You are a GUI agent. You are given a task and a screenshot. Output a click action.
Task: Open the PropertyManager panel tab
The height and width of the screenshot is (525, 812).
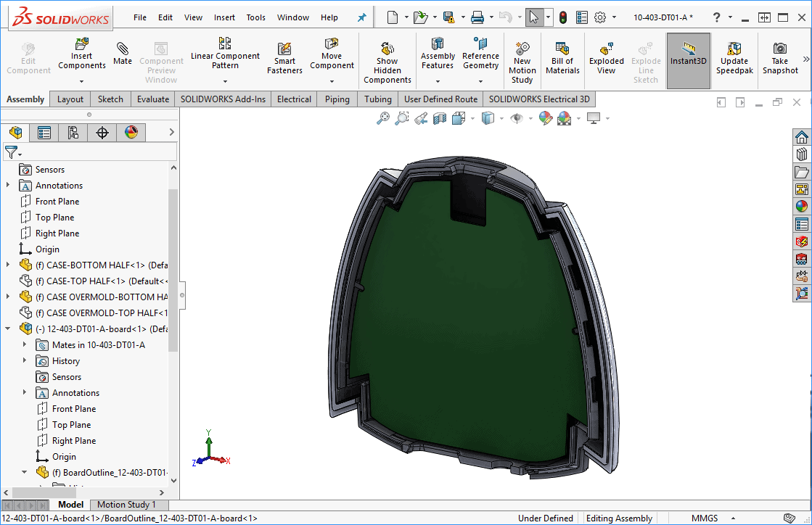coord(44,133)
